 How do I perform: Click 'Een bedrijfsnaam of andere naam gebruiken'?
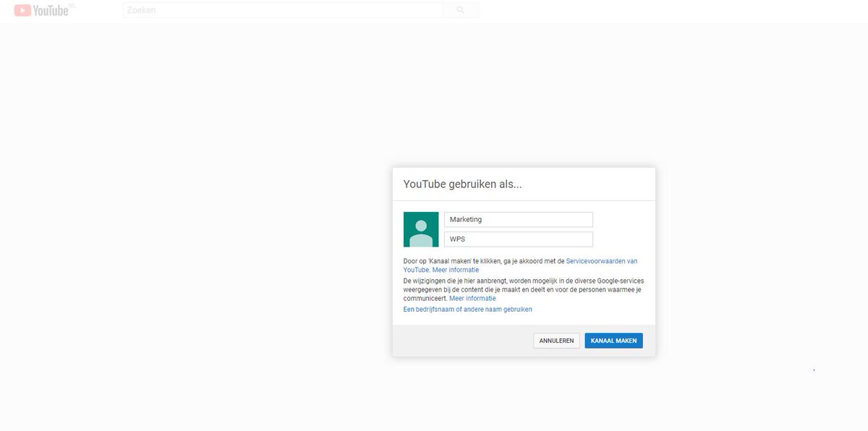(468, 309)
